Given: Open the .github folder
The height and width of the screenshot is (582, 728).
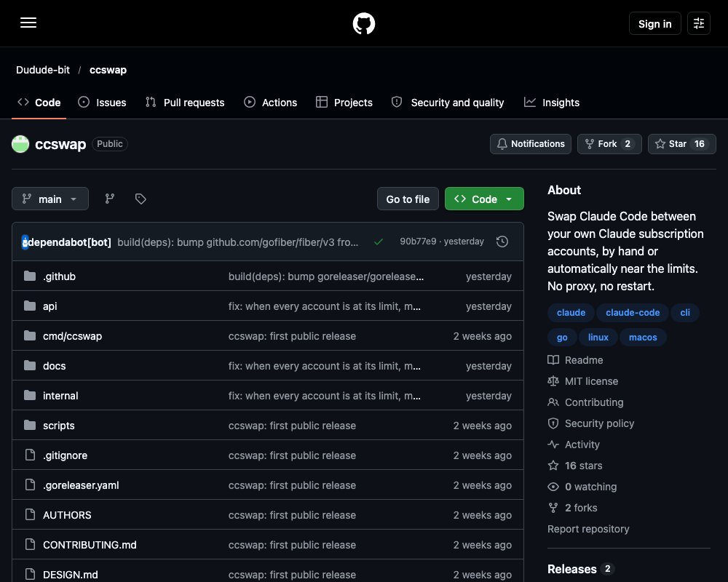Looking at the screenshot, I should coord(60,276).
